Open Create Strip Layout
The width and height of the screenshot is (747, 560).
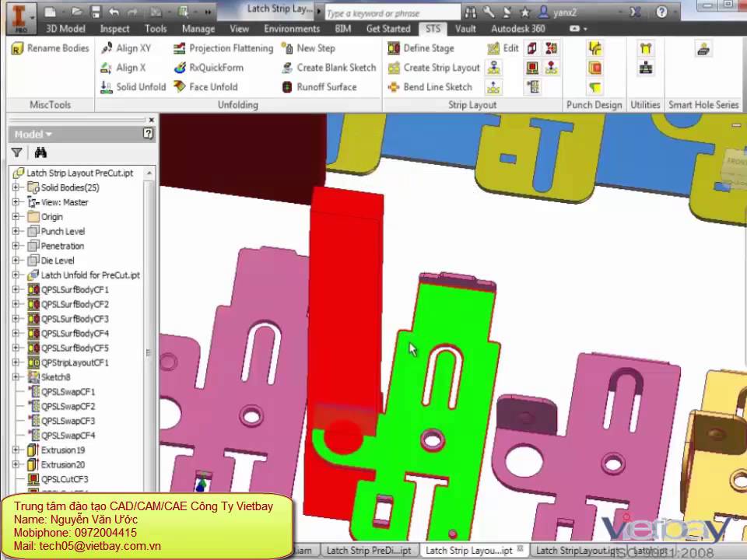433,68
